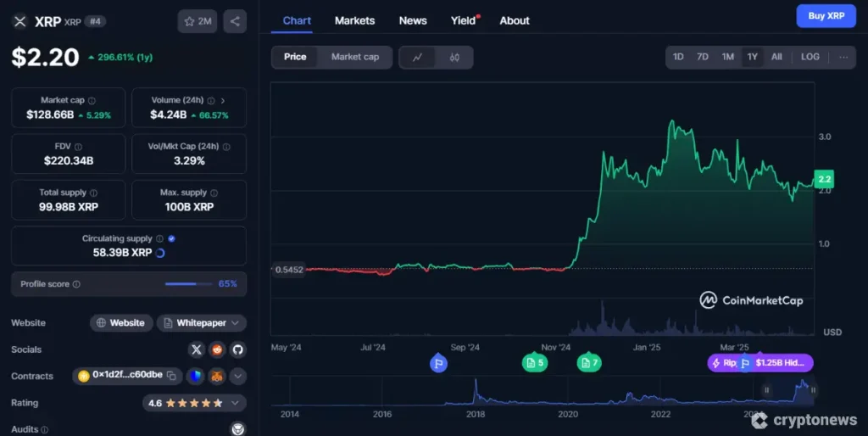This screenshot has height=436, width=868.
Task: Open FDV info tooltip icon
Action: (x=78, y=147)
